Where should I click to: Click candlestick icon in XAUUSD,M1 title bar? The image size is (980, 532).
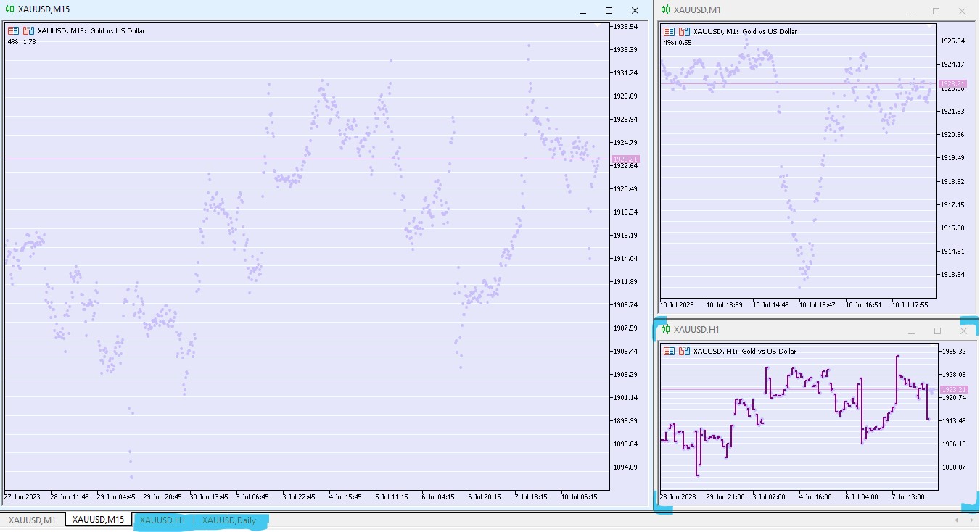[x=665, y=10]
